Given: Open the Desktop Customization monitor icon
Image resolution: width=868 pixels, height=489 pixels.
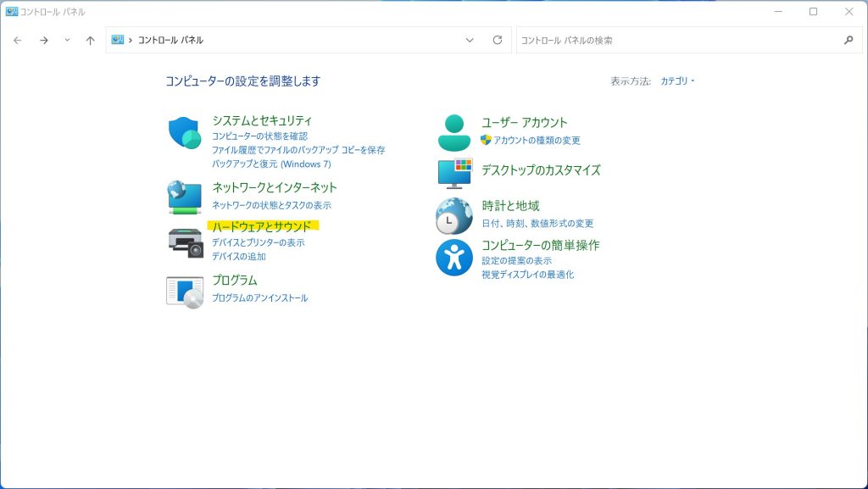Looking at the screenshot, I should [x=454, y=173].
